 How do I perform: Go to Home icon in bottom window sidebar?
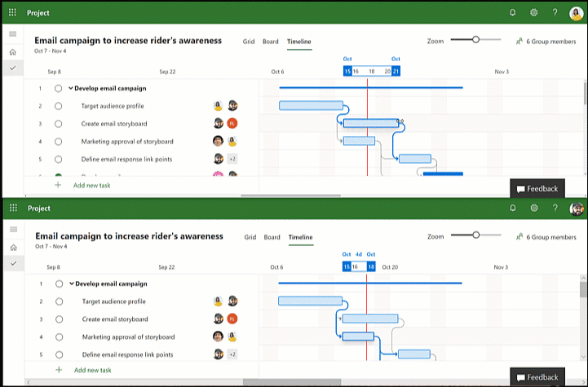(14, 248)
